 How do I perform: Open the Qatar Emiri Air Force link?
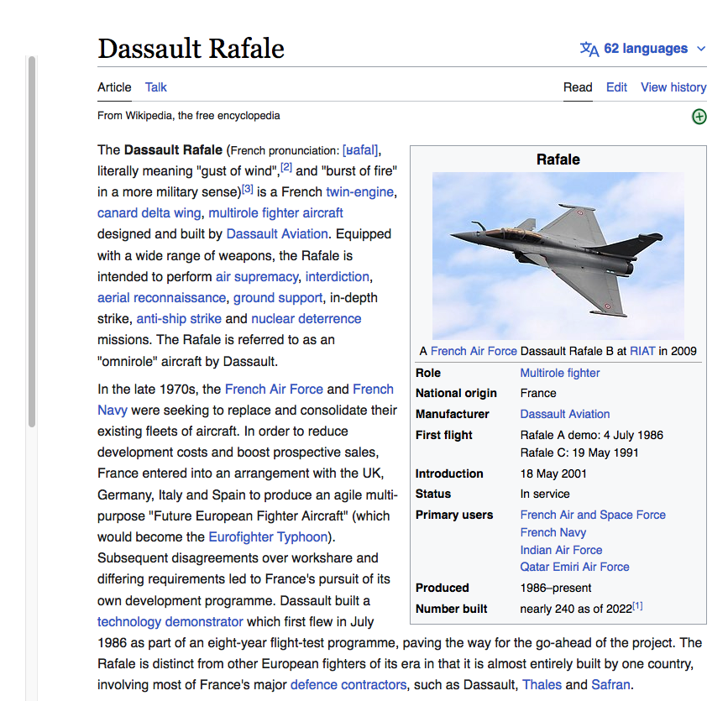tap(575, 567)
